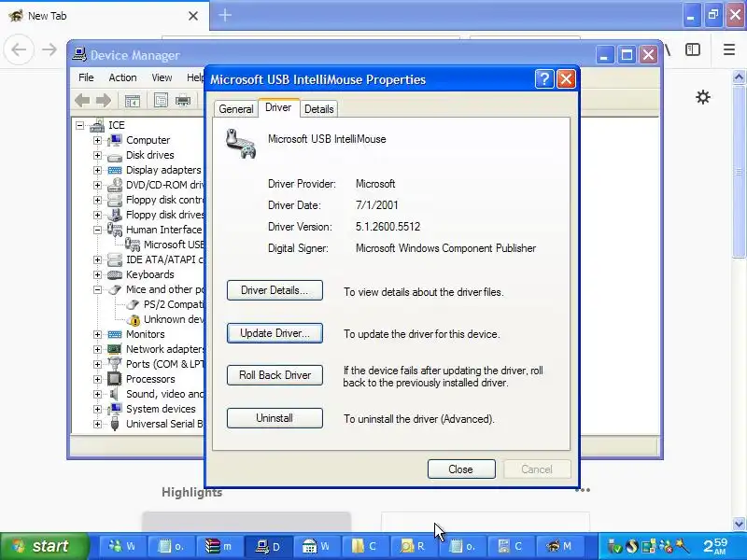
Task: Open a new browser tab with plus
Action: pos(225,15)
